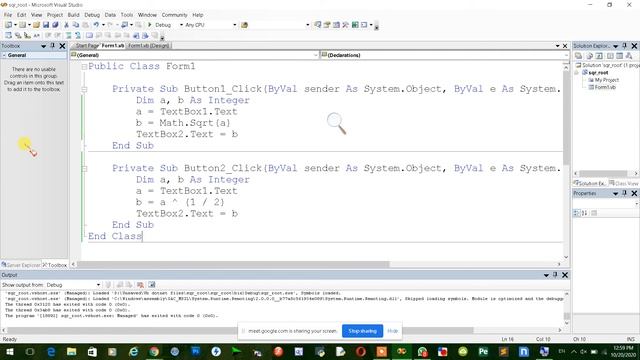Click Refresh icon in Solution Explorer
This screenshot has height=360, width=640.
click(599, 56)
